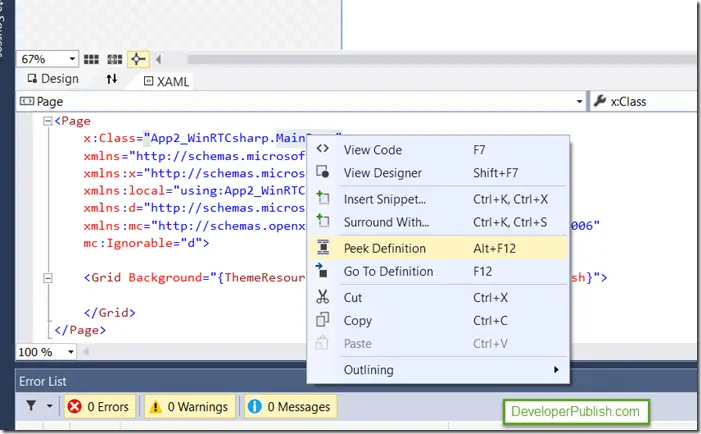The width and height of the screenshot is (701, 434).
Task: Toggle the 0 Warnings filter button
Action: pos(190,406)
